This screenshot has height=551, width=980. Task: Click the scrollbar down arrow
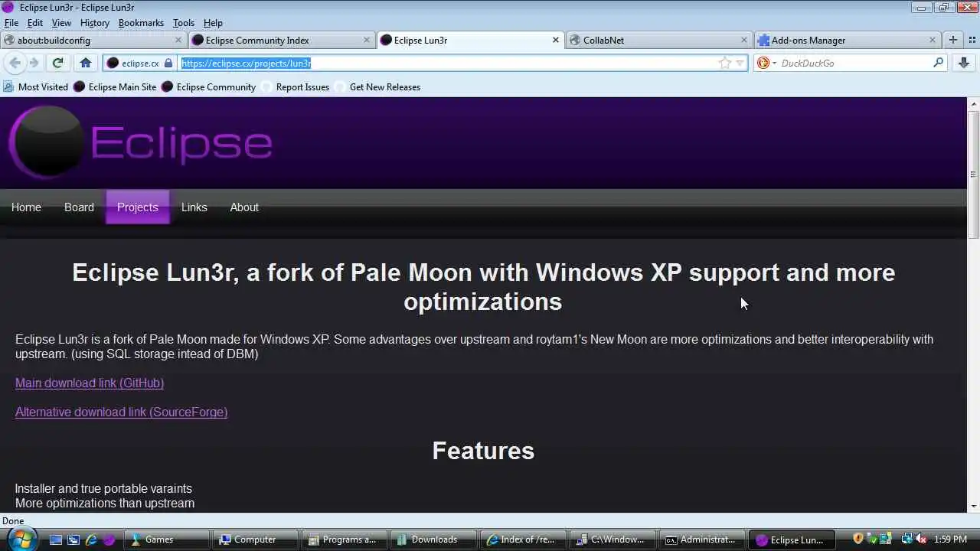click(974, 507)
